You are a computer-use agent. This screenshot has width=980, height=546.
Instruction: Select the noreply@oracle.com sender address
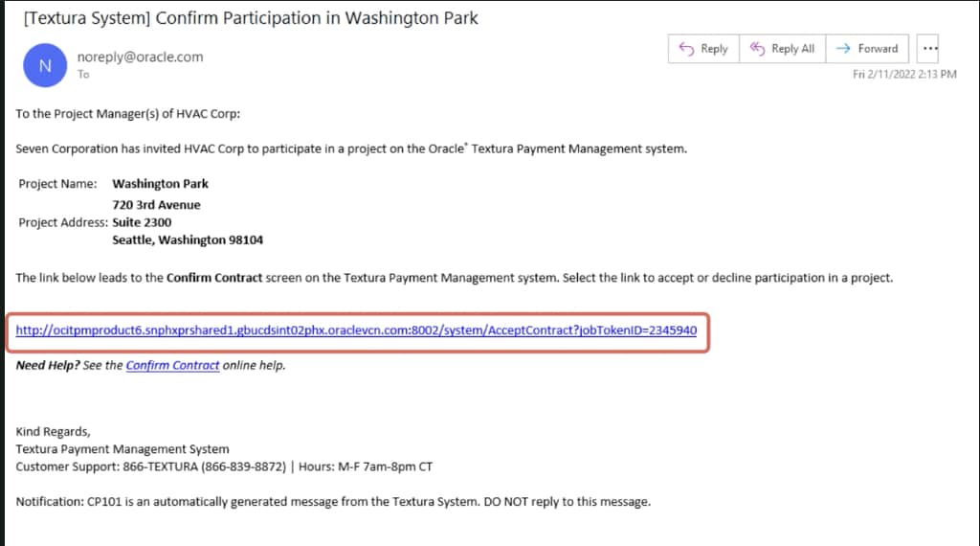(140, 57)
